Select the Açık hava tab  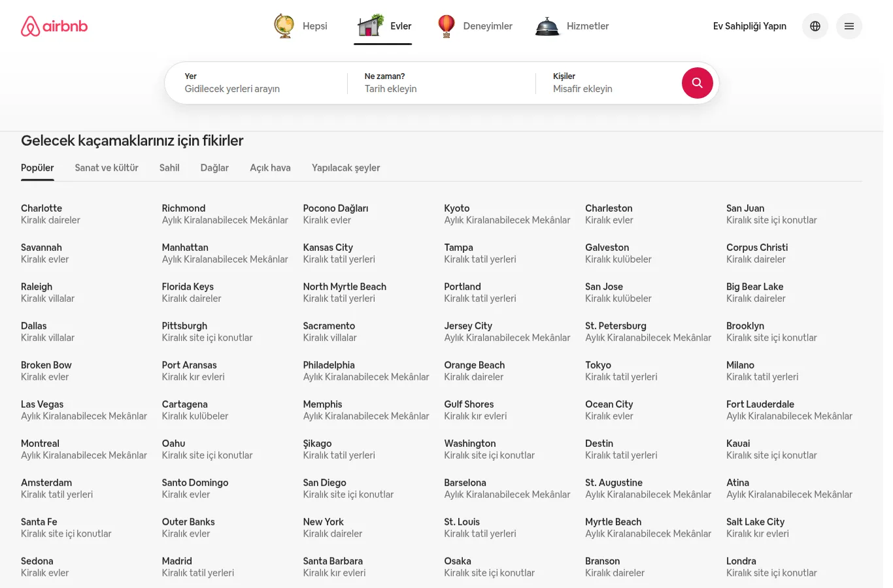pyautogui.click(x=270, y=168)
